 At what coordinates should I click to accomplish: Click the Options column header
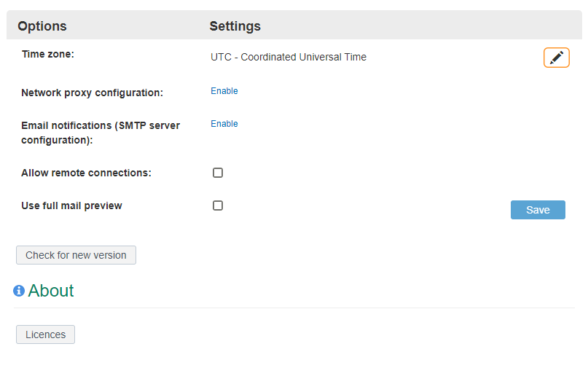42,26
